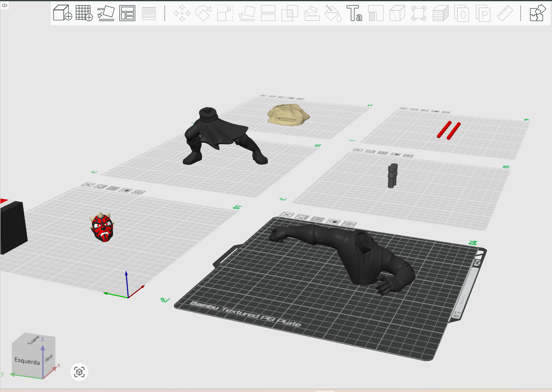Remove plate 04 with its X icon
This screenshot has width=552, height=392.
coord(287,215)
